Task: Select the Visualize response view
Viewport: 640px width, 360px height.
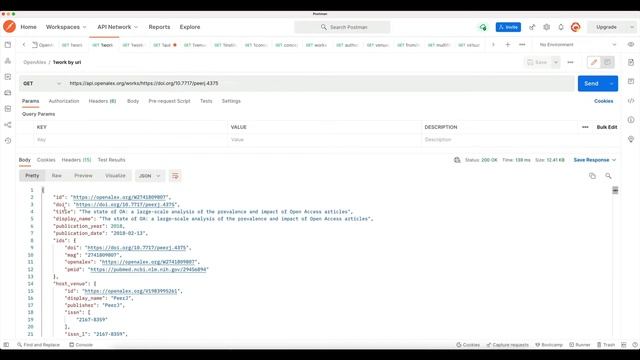Action: (116, 176)
